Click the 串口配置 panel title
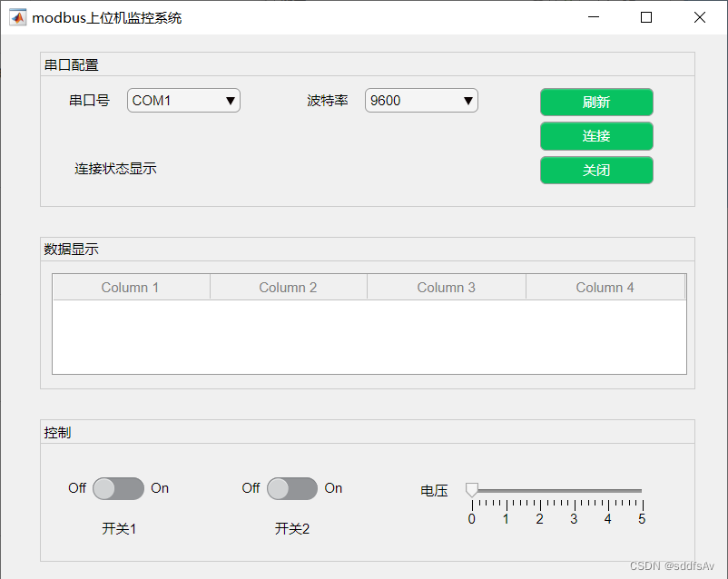 [72, 64]
